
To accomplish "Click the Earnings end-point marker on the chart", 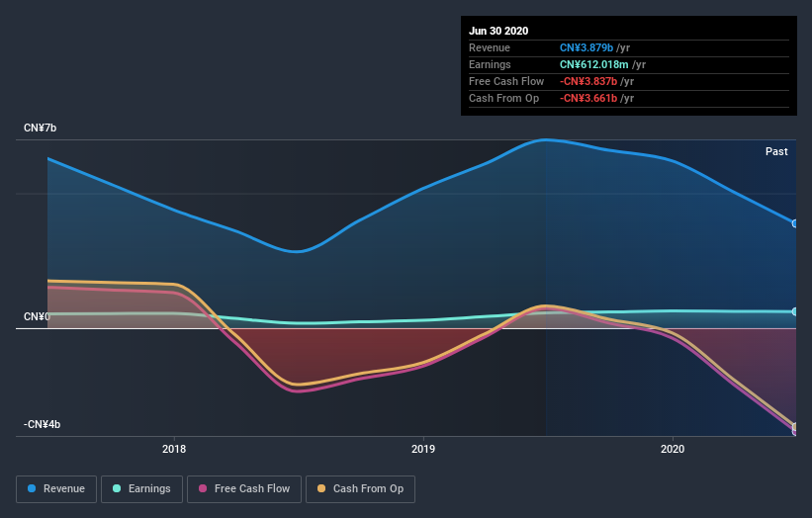I will pos(794,311).
